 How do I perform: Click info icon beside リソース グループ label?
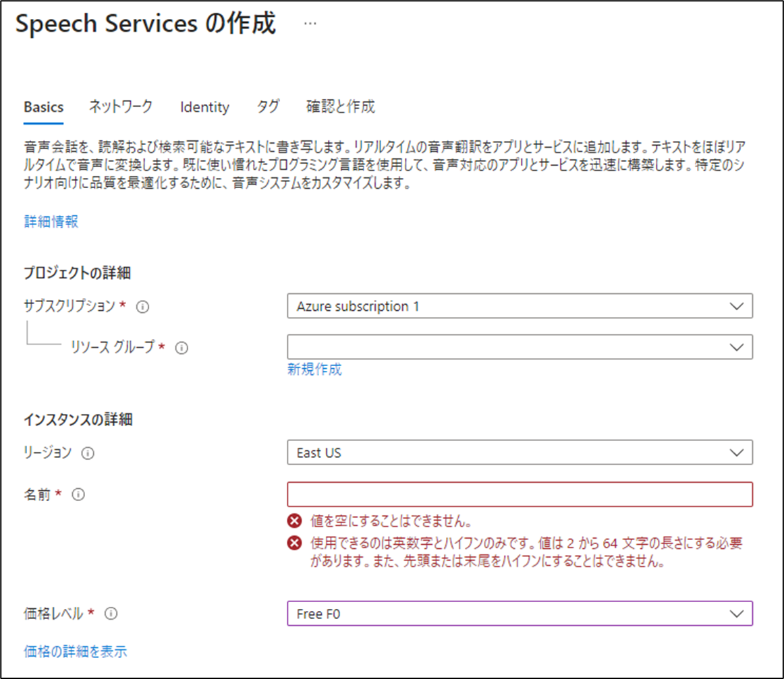181,348
